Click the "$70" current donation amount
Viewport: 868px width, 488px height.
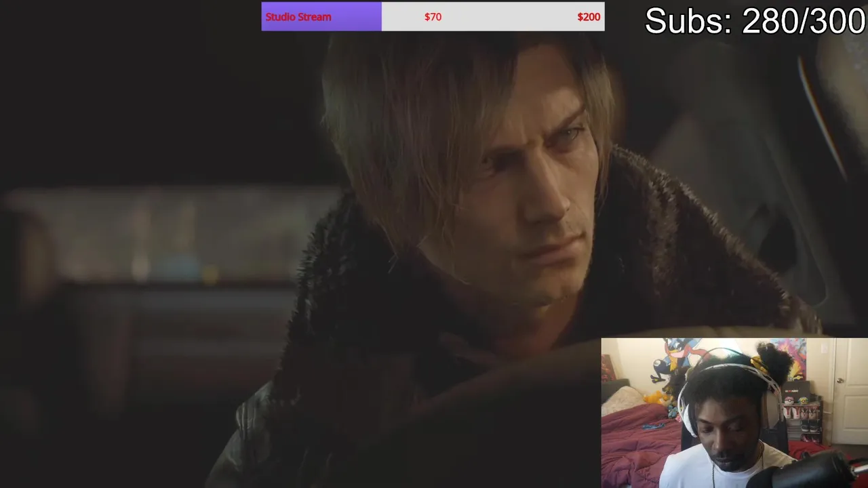tap(433, 17)
